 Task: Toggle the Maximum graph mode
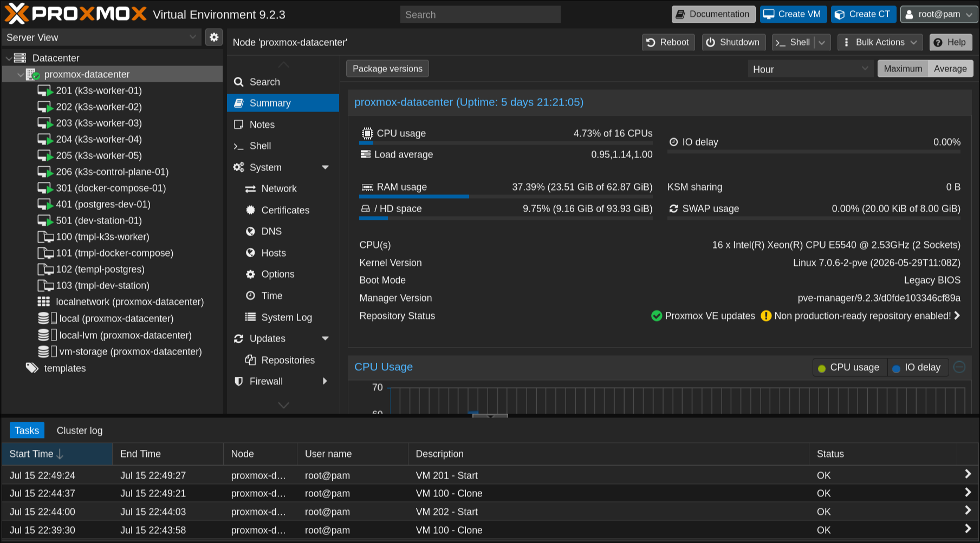tap(903, 69)
